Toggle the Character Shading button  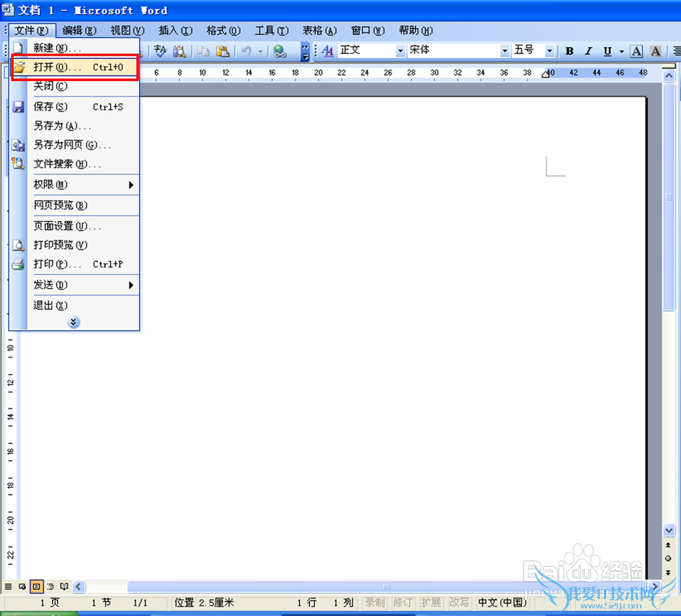(655, 51)
